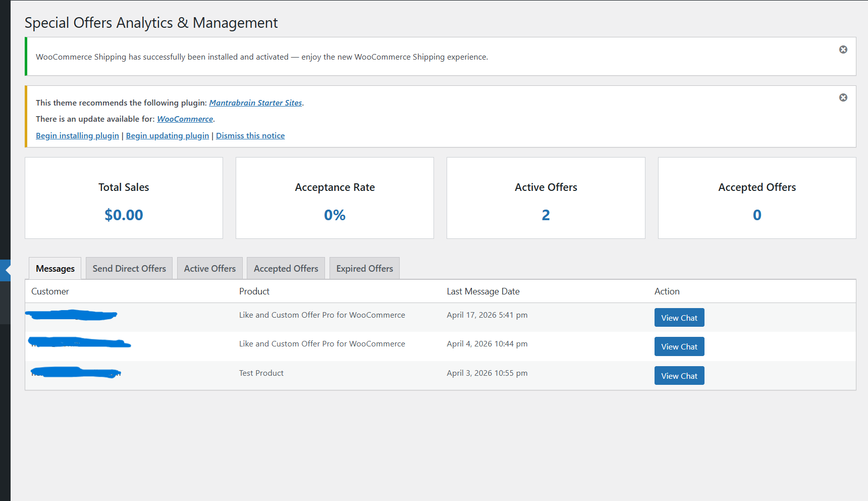Viewport: 868px width, 501px height.
Task: Click Begin updating plugin link
Action: pyautogui.click(x=167, y=136)
